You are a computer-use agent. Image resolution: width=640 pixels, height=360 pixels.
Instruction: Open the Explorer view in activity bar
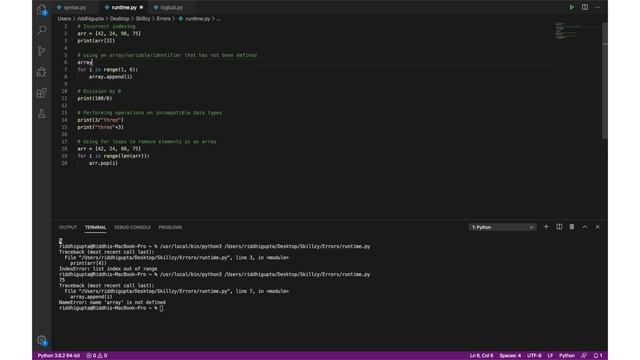tap(42, 10)
